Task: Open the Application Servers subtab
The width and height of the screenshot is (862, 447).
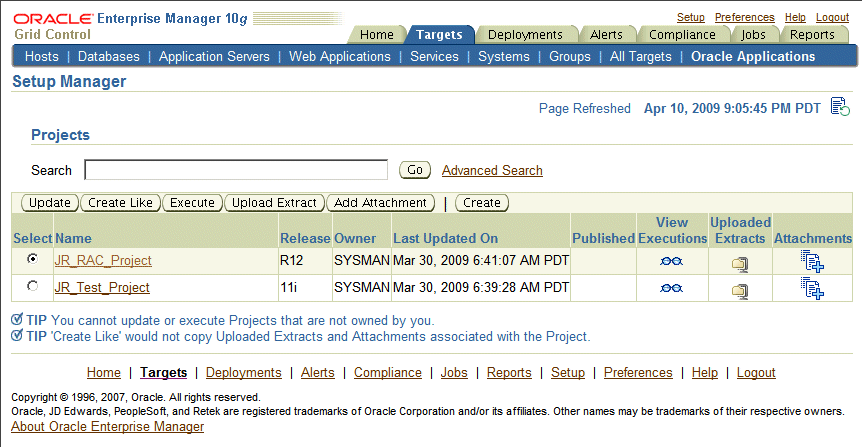Action: [214, 57]
